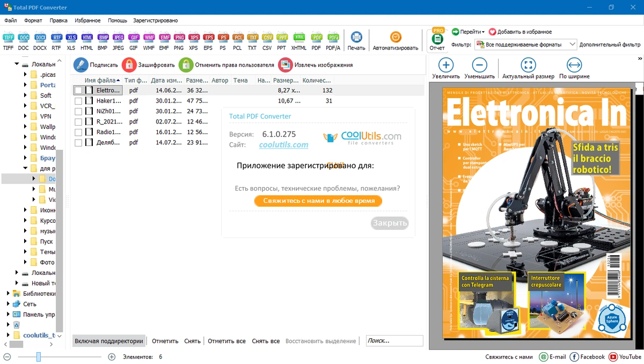This screenshot has width=644, height=364.
Task: Adjust the bottom zoom slider handle
Action: point(39,356)
